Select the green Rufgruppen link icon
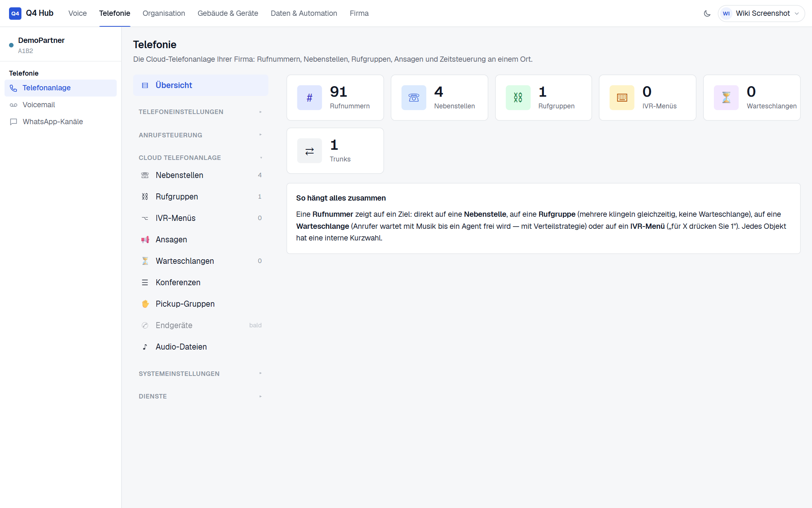 point(518,98)
